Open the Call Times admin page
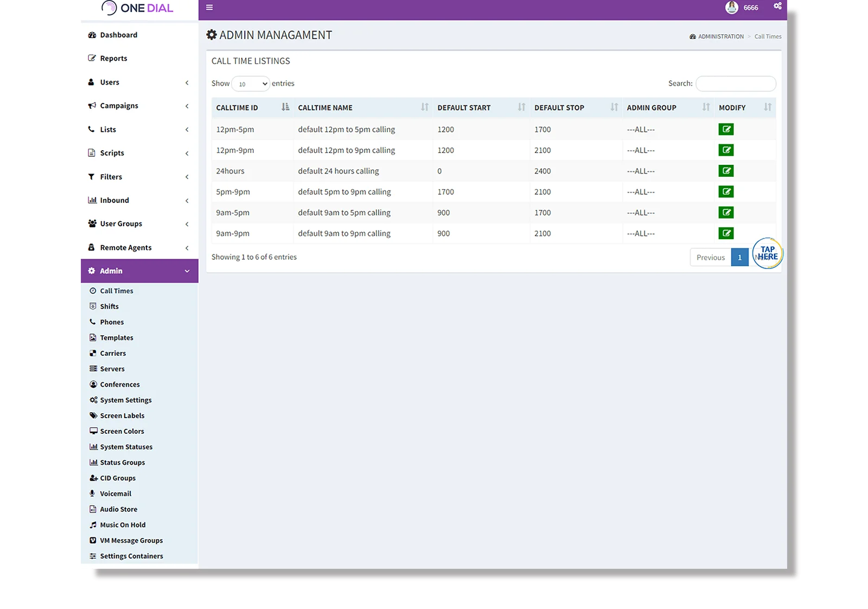 click(116, 291)
